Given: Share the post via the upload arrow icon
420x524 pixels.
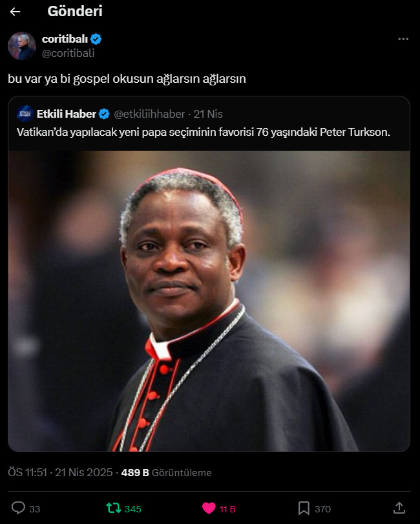Looking at the screenshot, I should (399, 508).
